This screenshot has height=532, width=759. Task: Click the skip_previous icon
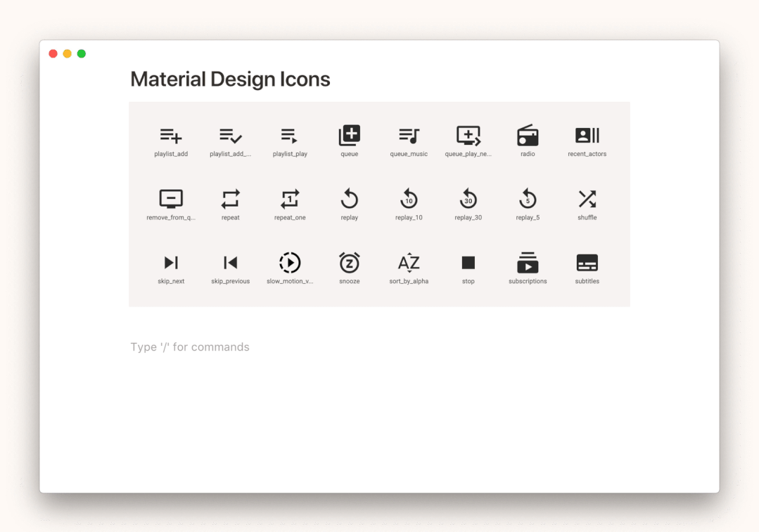click(231, 263)
